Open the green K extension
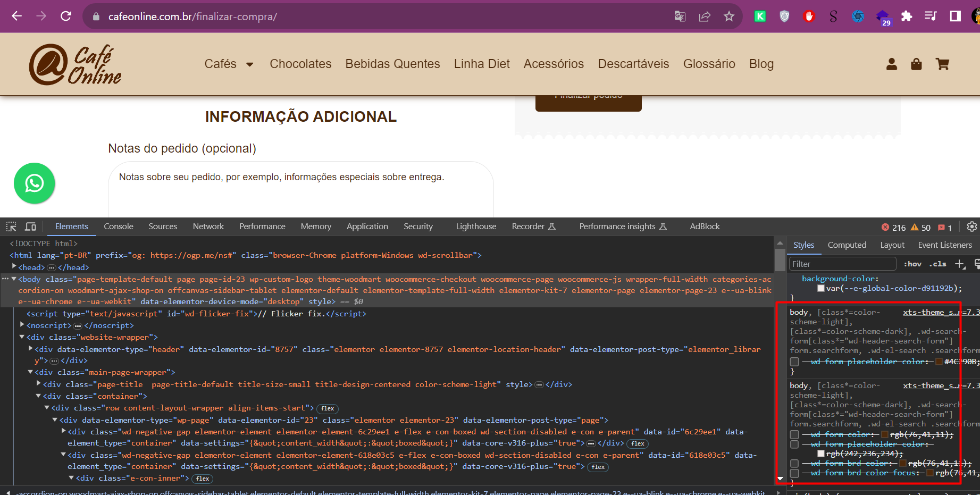980x495 pixels. tap(760, 16)
